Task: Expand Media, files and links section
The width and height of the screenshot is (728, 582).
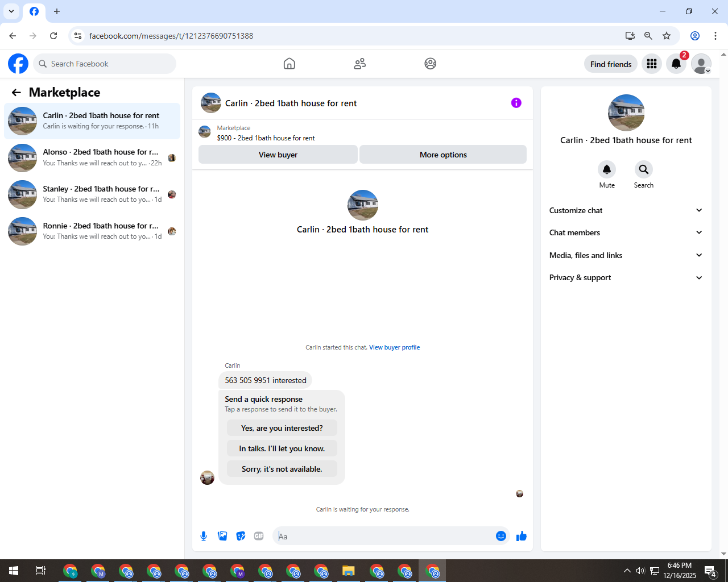Action: tap(626, 255)
